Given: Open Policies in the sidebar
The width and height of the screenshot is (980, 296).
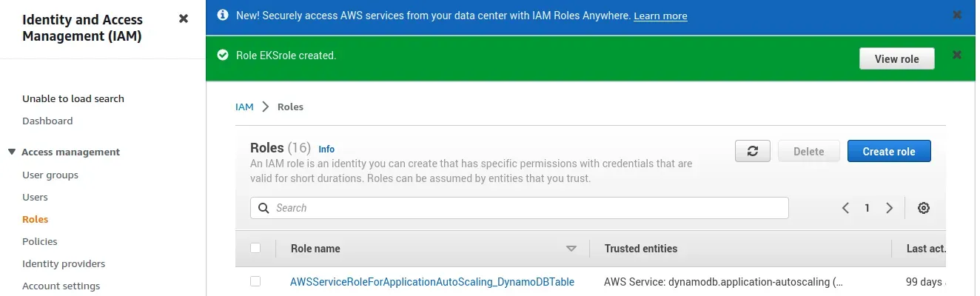Looking at the screenshot, I should coord(39,241).
